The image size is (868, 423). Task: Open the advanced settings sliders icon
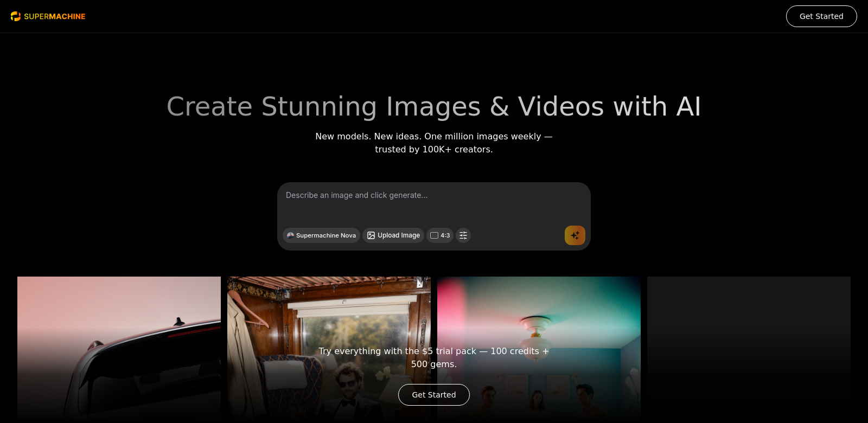pyautogui.click(x=463, y=235)
